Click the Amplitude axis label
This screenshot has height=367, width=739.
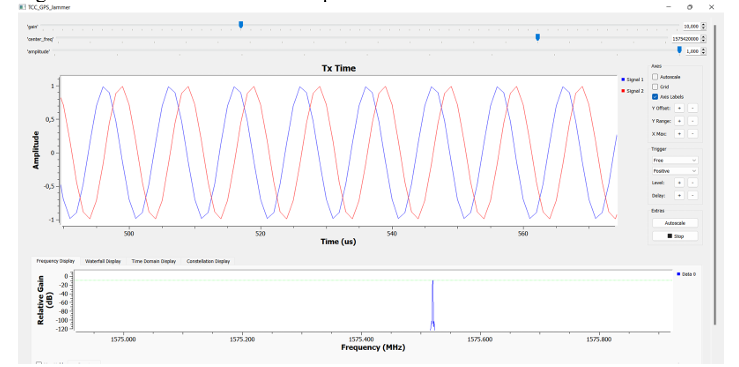pyautogui.click(x=36, y=150)
